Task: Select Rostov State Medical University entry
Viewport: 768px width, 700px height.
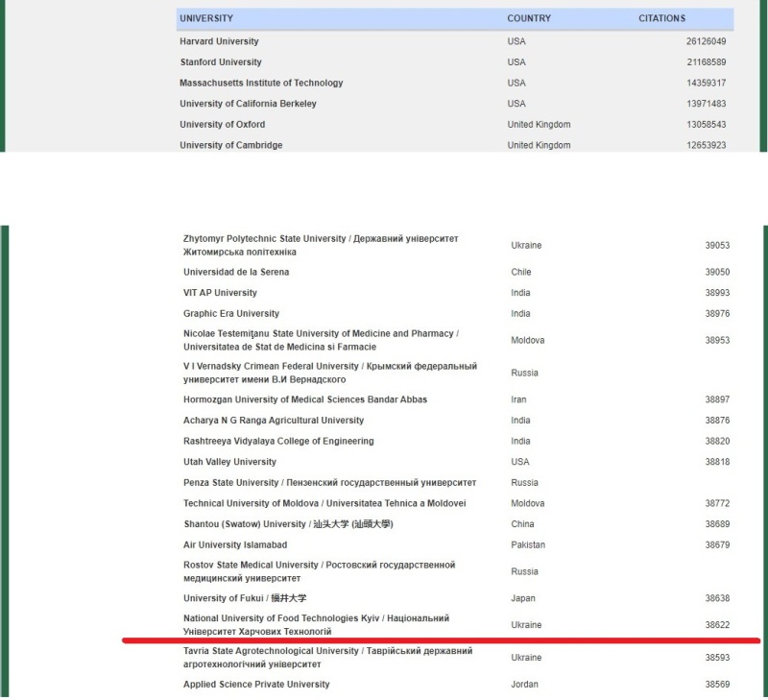Action: [x=320, y=571]
